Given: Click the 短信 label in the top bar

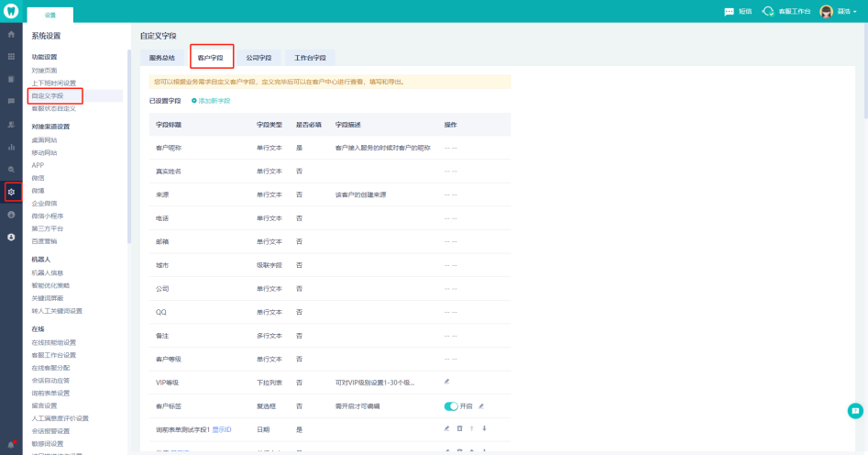Looking at the screenshot, I should coord(745,12).
